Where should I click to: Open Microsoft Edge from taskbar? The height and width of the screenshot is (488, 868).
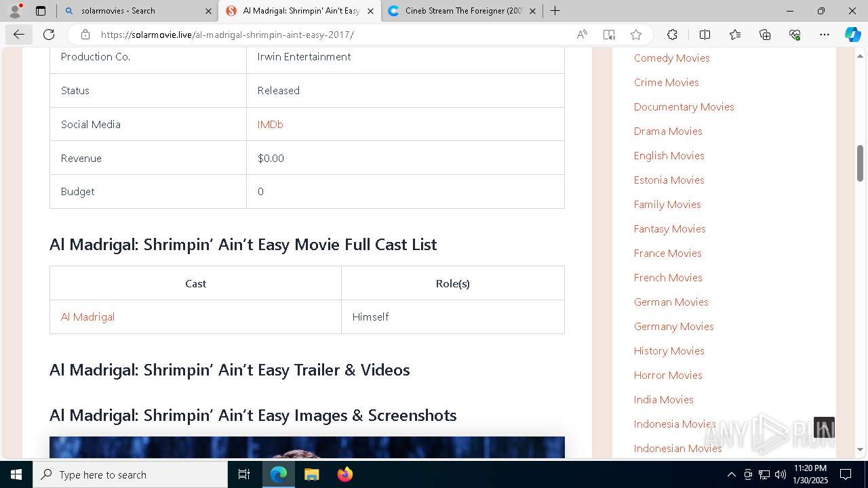click(x=279, y=474)
